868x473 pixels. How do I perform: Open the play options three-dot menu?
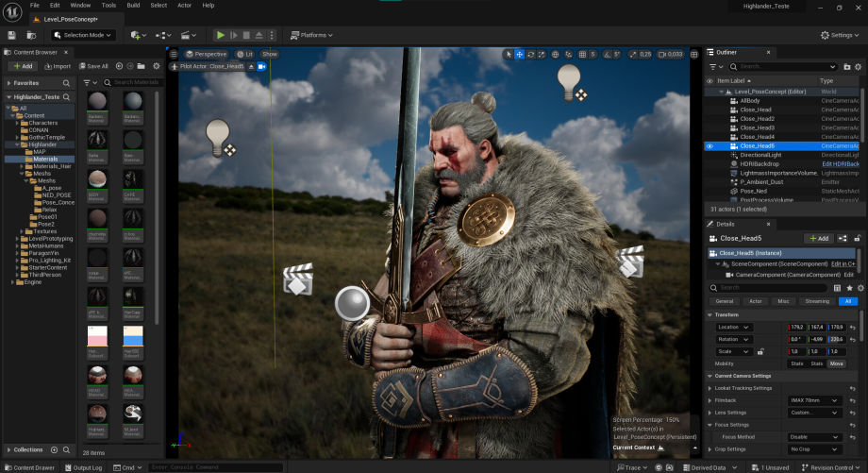[272, 35]
